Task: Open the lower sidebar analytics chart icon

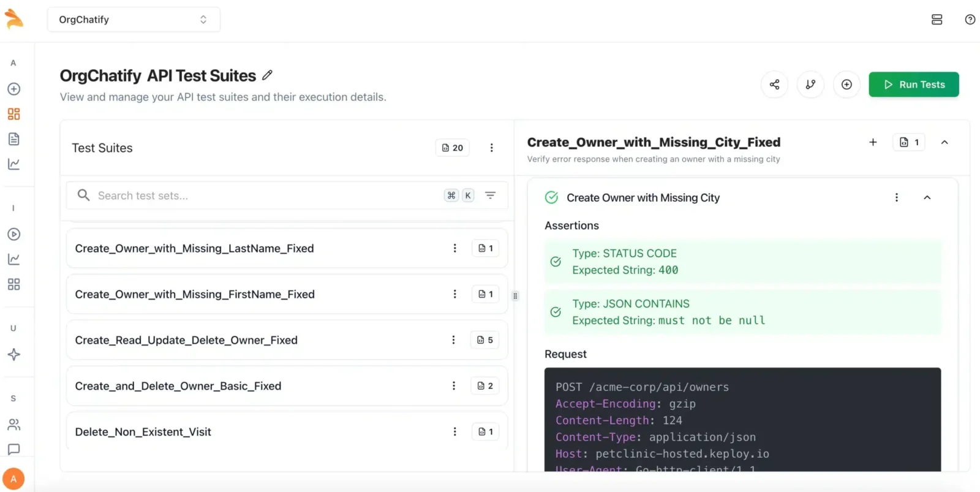Action: pyautogui.click(x=13, y=259)
